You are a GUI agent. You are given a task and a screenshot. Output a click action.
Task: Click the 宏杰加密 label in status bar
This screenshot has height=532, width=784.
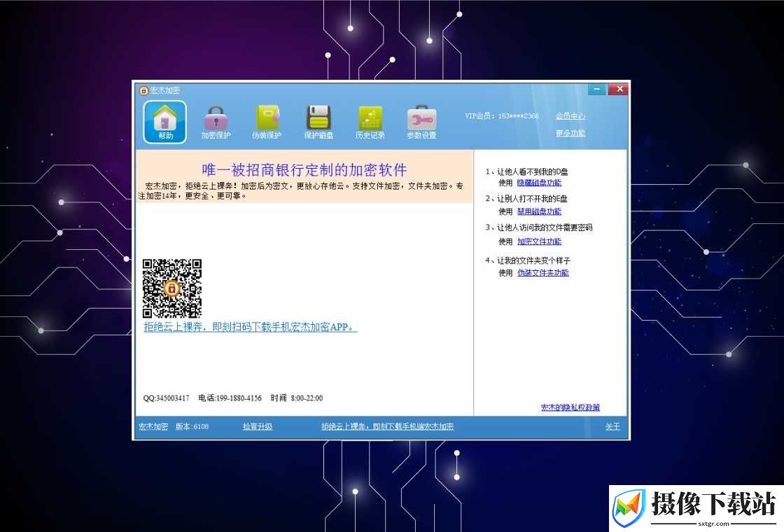click(153, 426)
